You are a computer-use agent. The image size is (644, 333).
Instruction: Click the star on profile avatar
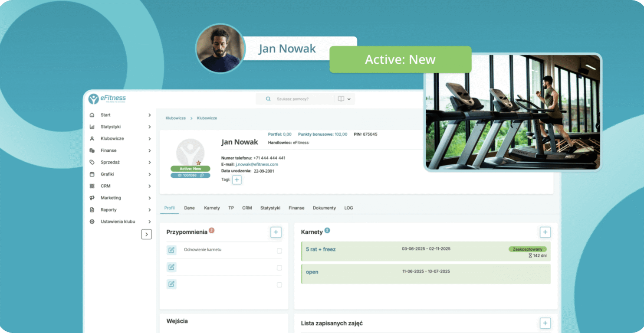point(199,163)
